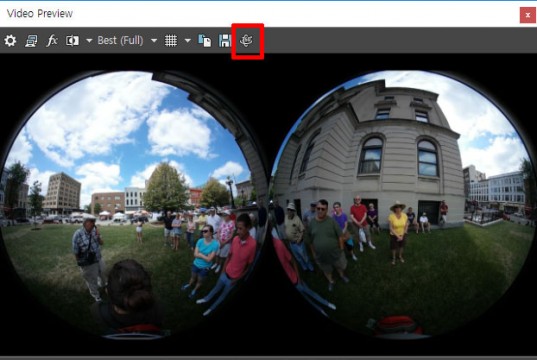Screen dimensions: 537x360
Task: Expand the Overlays dropdown arrow
Action: (x=188, y=41)
